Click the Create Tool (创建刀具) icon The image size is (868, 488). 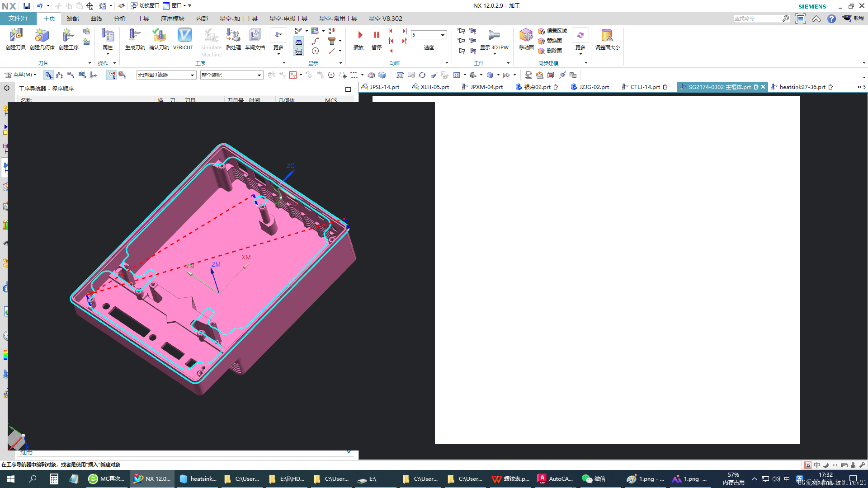(16, 39)
